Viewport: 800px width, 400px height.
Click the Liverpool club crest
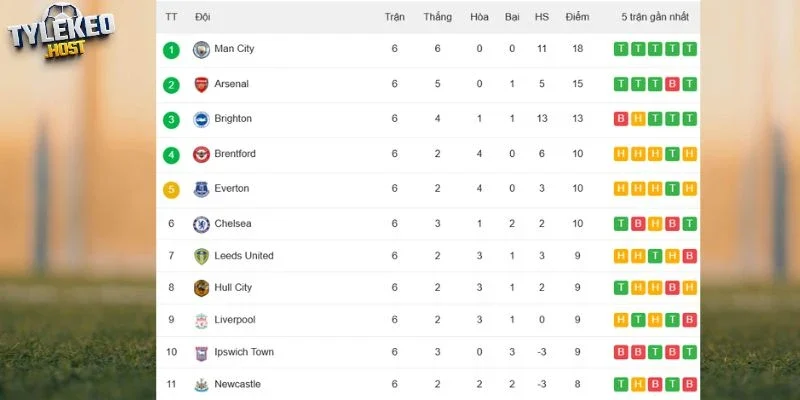pos(202,320)
